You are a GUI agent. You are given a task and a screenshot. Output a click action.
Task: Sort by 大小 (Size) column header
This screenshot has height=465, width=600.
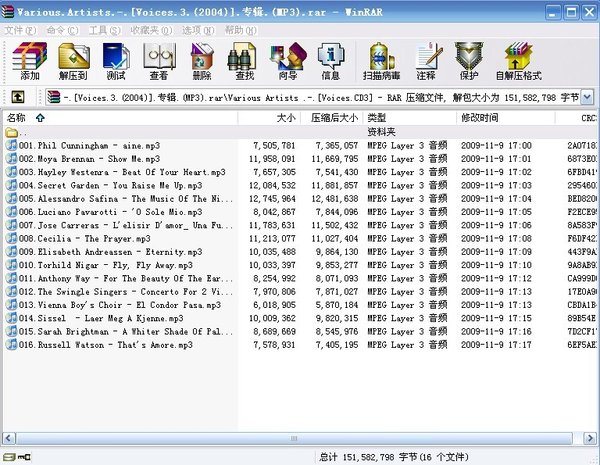click(269, 118)
